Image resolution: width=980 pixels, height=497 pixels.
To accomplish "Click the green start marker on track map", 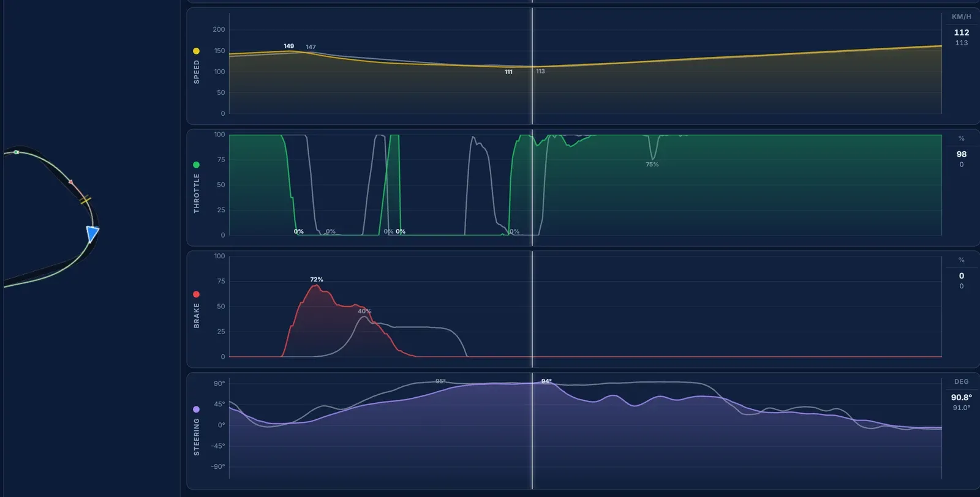I will tap(17, 152).
